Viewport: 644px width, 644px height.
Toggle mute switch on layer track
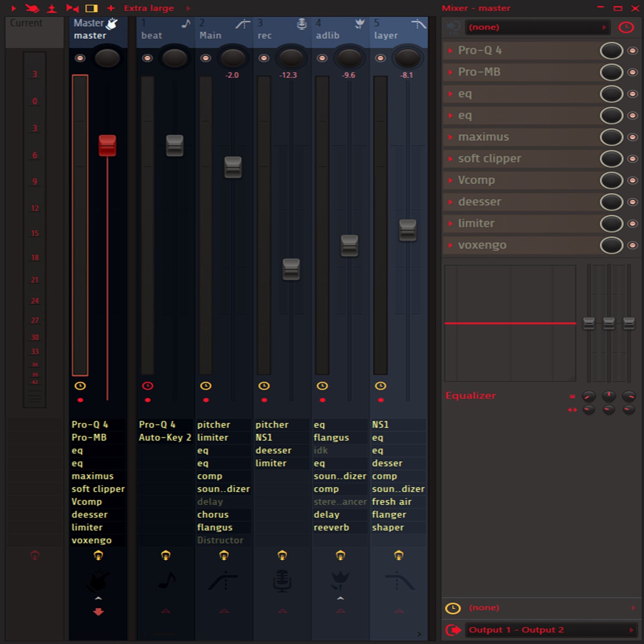380,58
